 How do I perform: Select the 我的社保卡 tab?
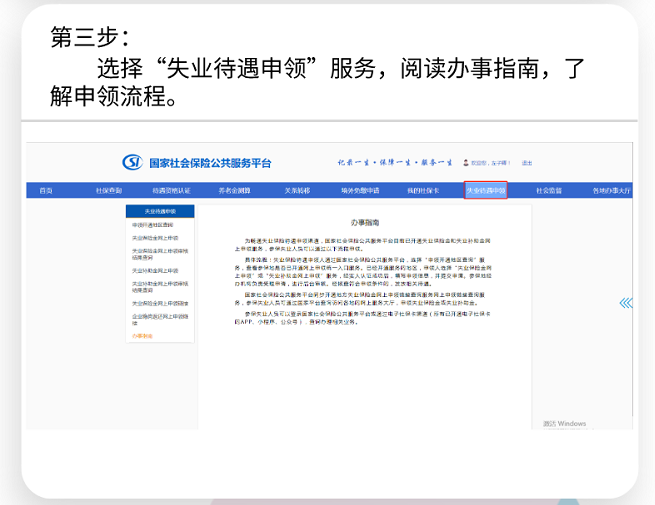click(424, 190)
